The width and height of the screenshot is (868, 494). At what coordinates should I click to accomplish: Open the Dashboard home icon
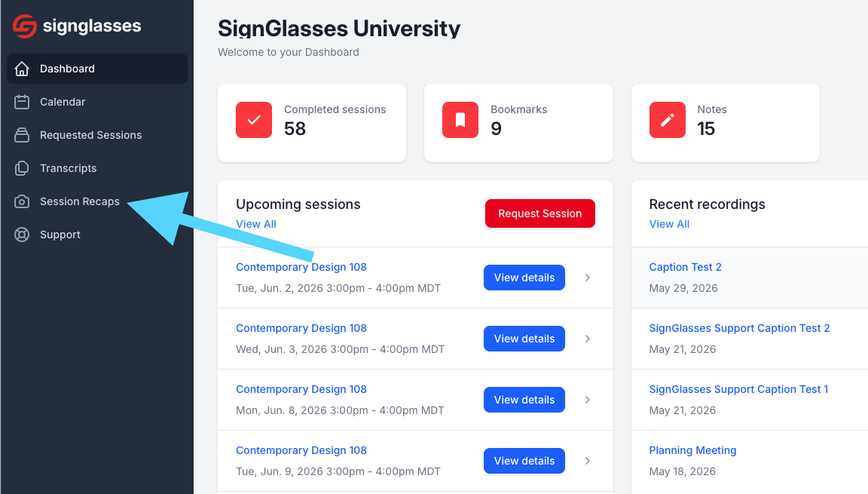pyautogui.click(x=22, y=69)
